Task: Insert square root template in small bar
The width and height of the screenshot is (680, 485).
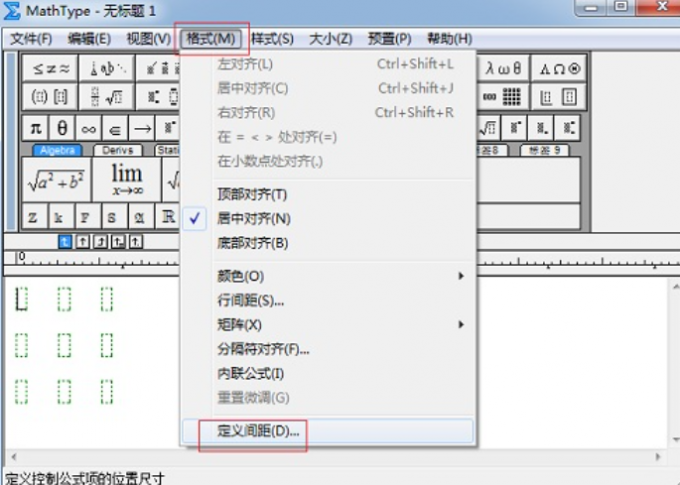Action: click(488, 128)
